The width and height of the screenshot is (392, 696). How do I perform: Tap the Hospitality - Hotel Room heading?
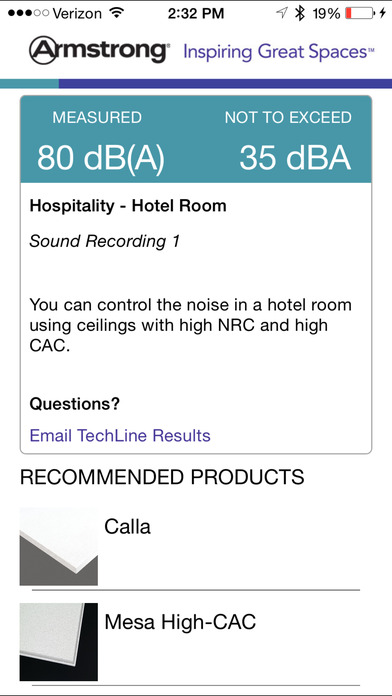pyautogui.click(x=128, y=206)
